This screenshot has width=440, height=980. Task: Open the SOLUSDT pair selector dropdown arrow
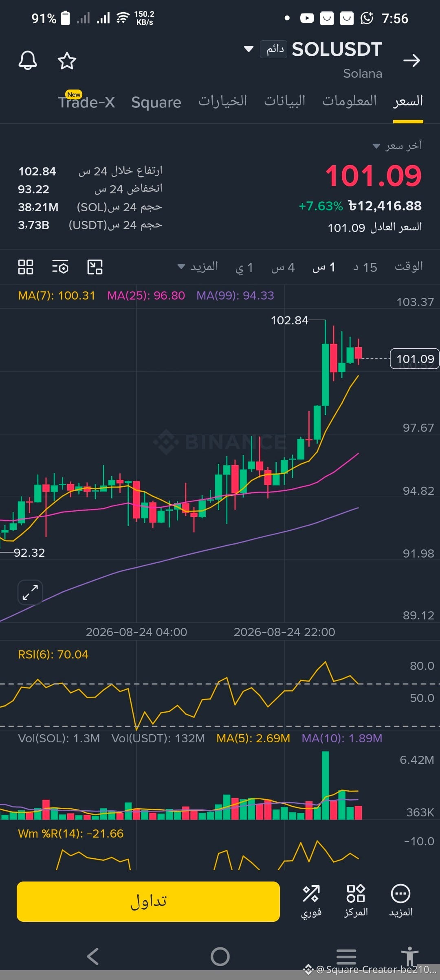tap(249, 49)
